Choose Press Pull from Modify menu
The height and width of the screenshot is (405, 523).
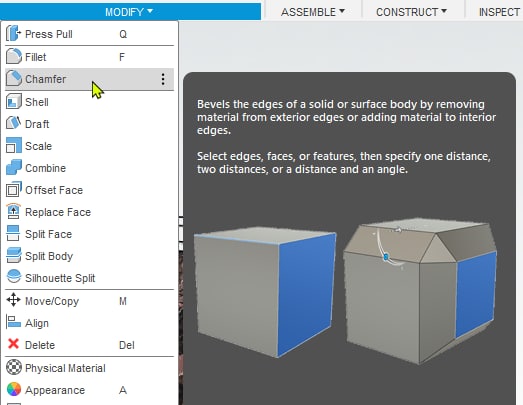[89, 34]
